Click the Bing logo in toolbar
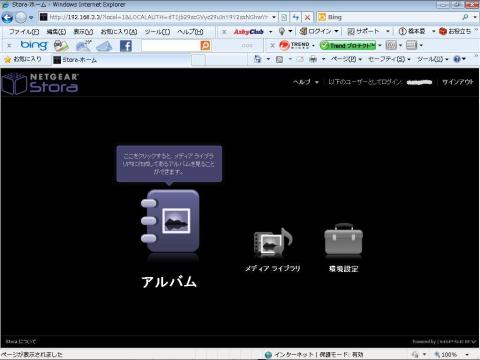Screen dimensions: 480x360 pos(34,45)
